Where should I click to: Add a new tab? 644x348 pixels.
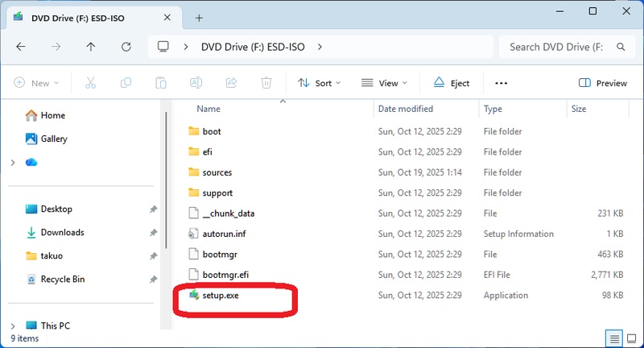coord(199,18)
